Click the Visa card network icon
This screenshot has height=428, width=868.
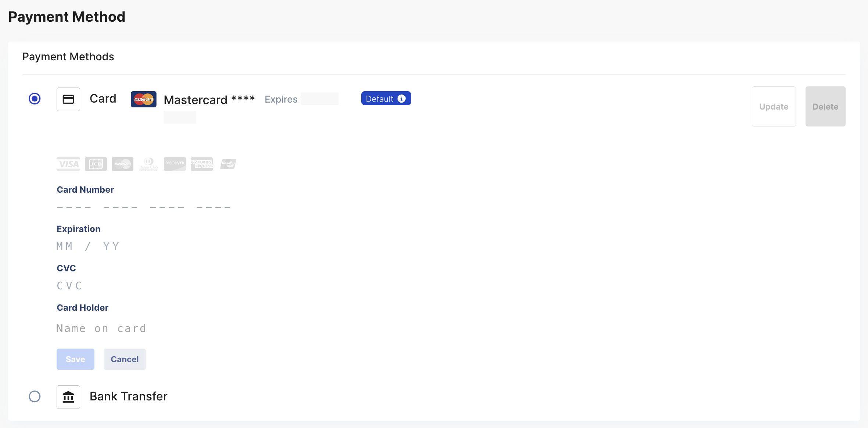[68, 163]
